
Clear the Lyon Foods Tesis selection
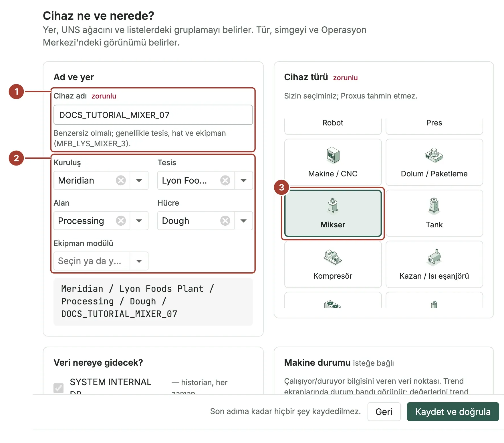pos(225,180)
